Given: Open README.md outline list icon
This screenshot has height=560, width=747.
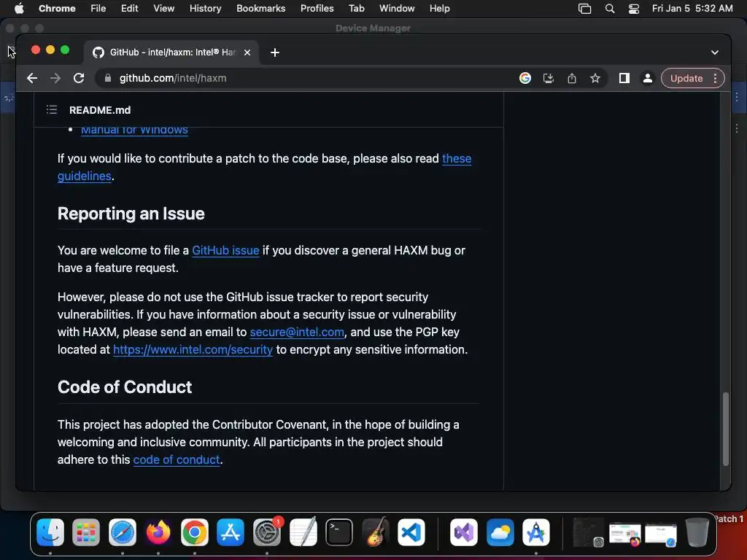Looking at the screenshot, I should 52,110.
